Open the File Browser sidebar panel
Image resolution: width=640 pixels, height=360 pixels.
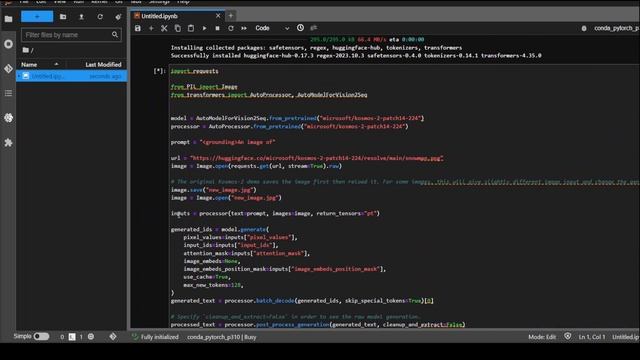coord(8,19)
